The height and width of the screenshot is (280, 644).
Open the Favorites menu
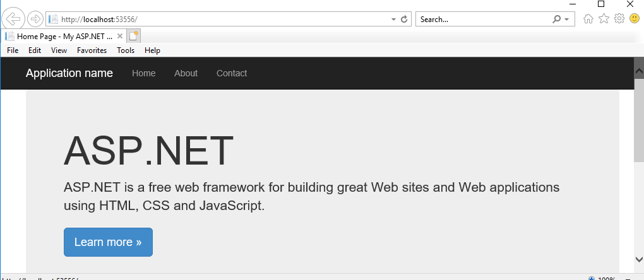(x=92, y=50)
